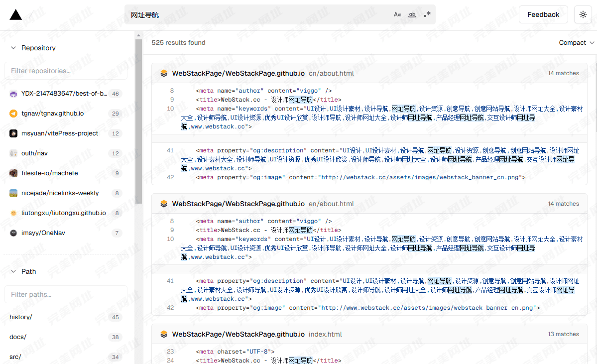Screen dimensions: 597x364
Task: Focus the Filter repositories field
Action: 66,71
